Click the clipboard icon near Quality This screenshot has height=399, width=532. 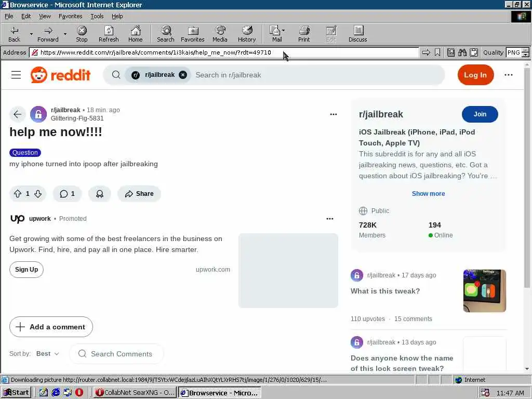point(474,52)
